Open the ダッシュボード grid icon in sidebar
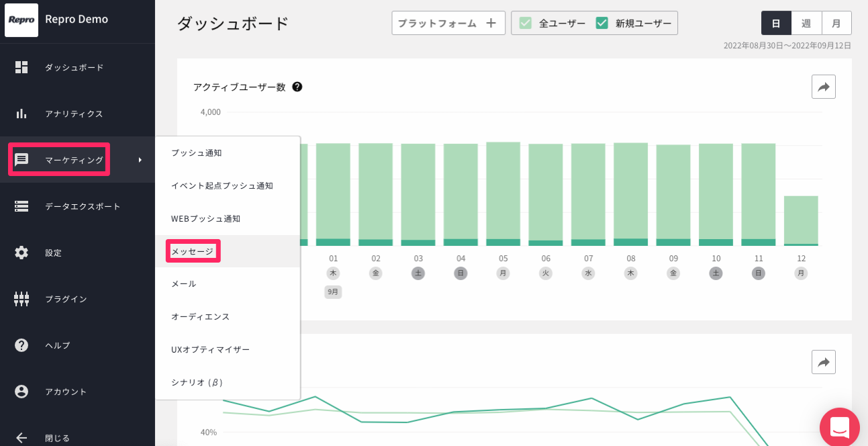 pos(21,67)
